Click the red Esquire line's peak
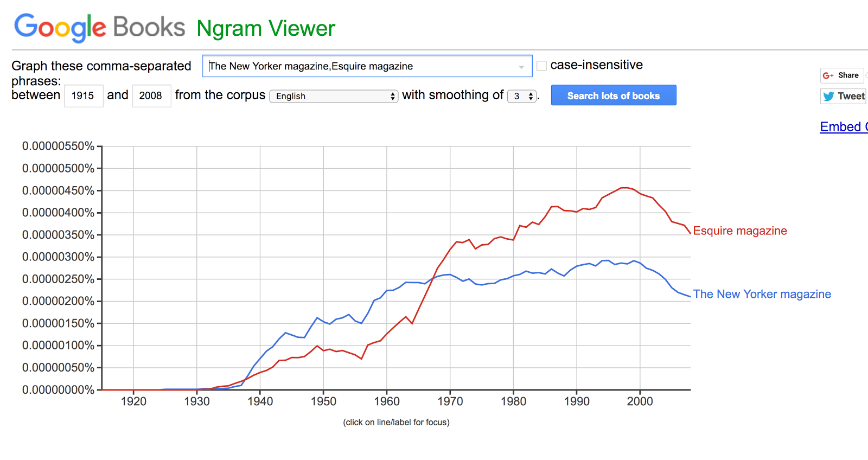868x460 pixels. pyautogui.click(x=624, y=188)
